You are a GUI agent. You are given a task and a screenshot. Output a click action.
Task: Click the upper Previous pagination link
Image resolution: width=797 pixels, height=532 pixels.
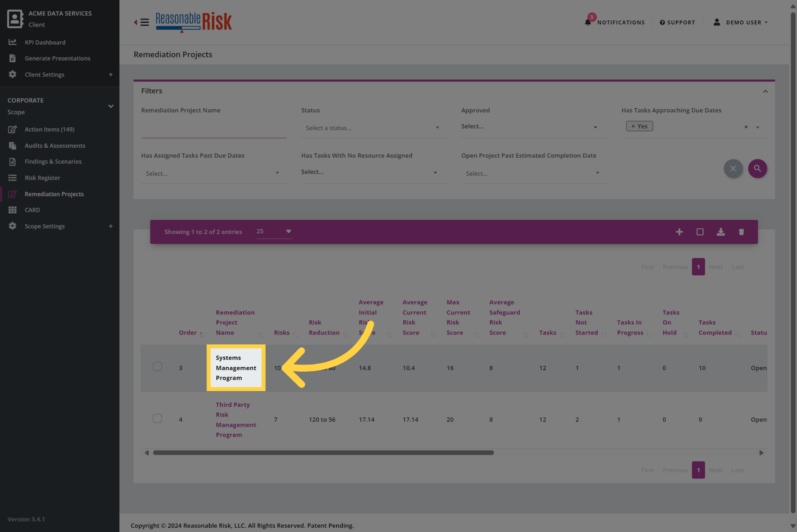tap(675, 267)
